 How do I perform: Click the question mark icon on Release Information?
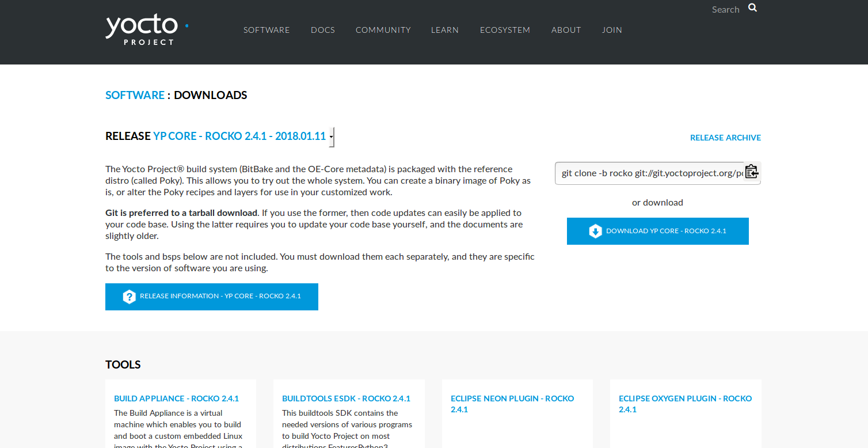coord(129,296)
